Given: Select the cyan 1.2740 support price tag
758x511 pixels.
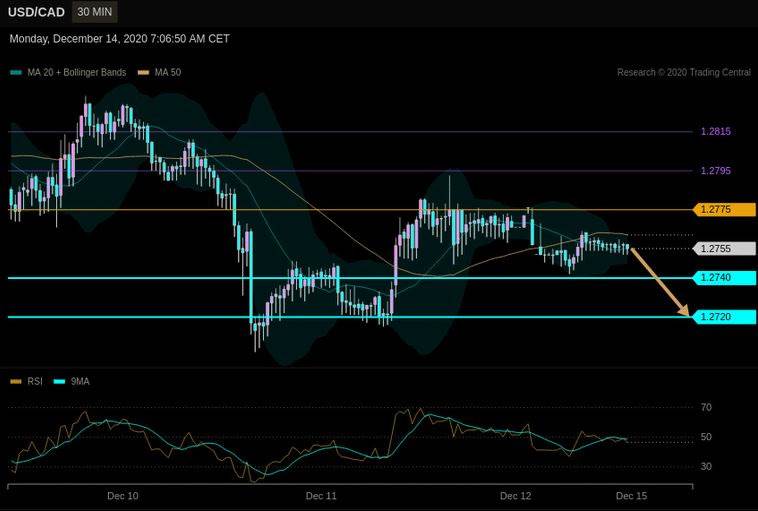Looking at the screenshot, I should pyautogui.click(x=724, y=277).
